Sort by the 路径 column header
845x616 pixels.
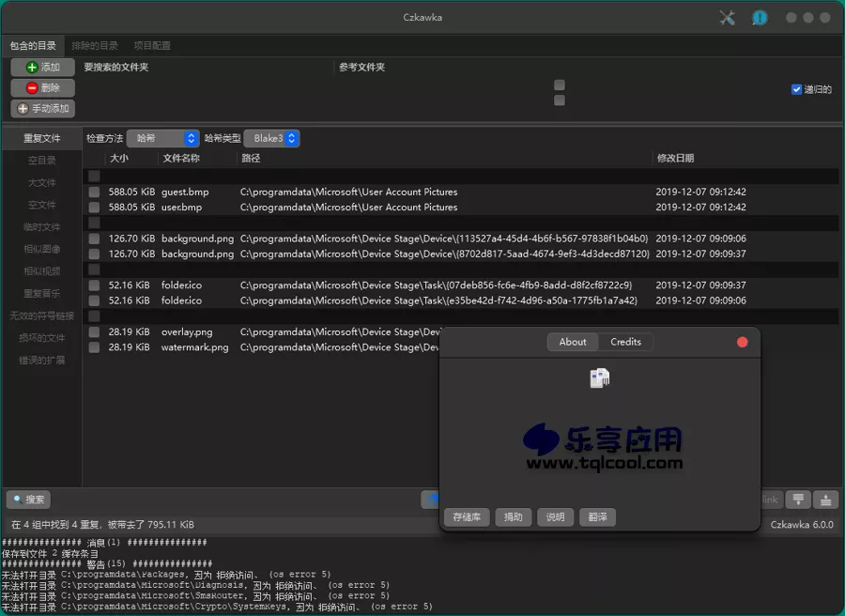click(251, 159)
